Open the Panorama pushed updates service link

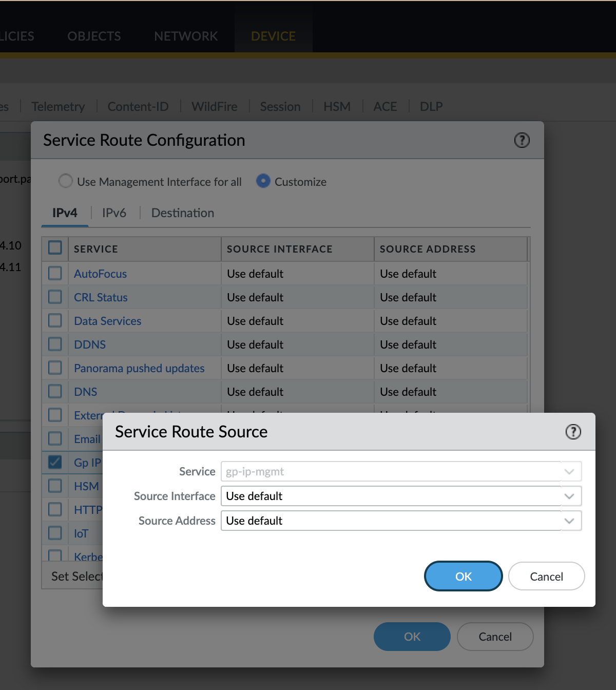pyautogui.click(x=139, y=368)
